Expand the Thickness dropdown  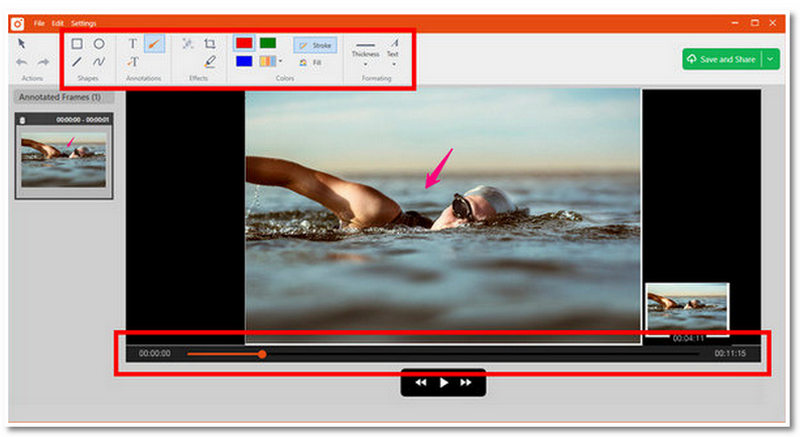[x=366, y=63]
